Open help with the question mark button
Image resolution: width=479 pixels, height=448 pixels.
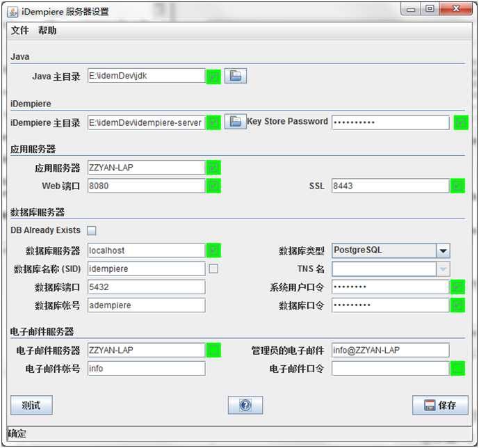point(245,405)
